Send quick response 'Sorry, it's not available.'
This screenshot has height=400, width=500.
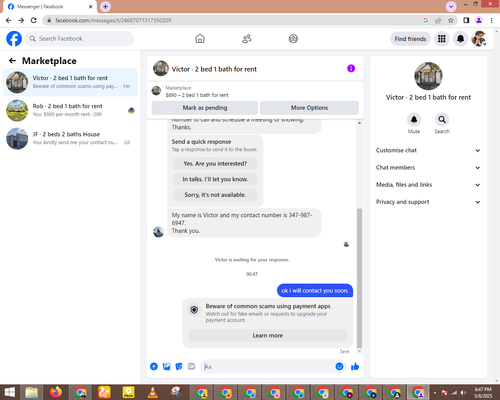215,195
